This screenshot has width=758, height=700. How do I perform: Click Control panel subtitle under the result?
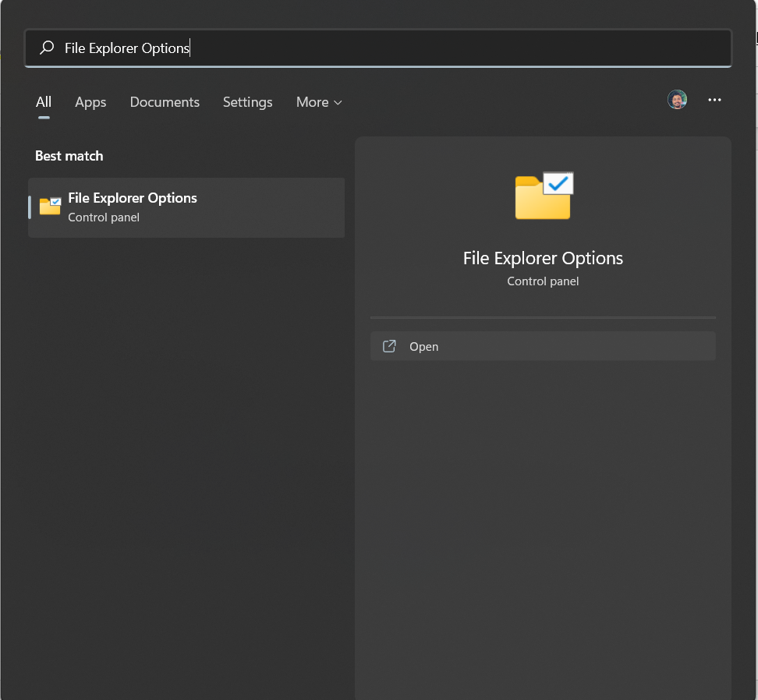(x=104, y=217)
